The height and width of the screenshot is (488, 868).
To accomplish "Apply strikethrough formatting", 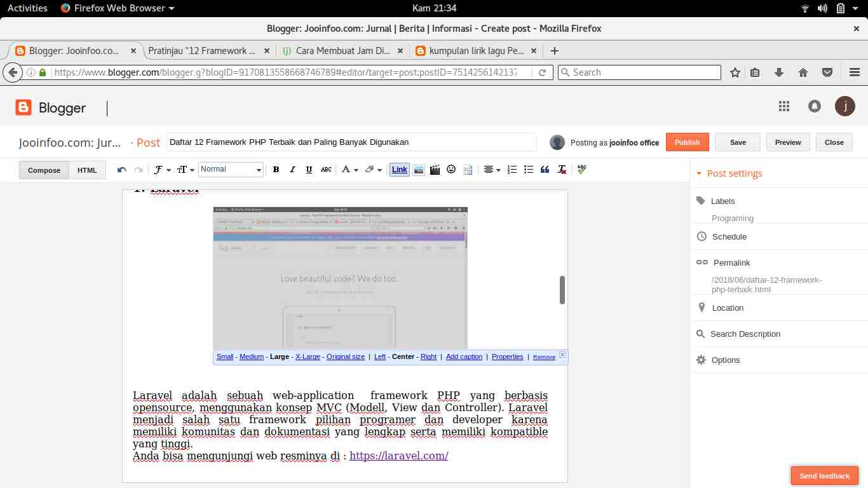I will [326, 170].
